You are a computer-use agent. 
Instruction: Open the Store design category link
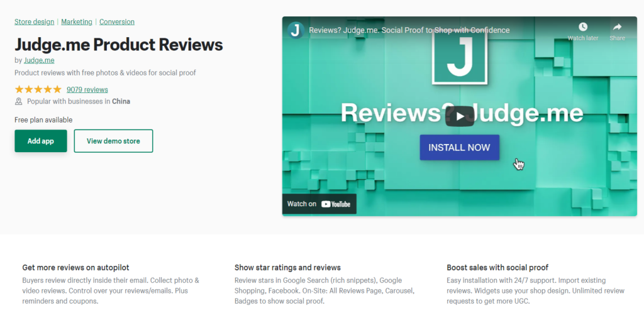(34, 22)
